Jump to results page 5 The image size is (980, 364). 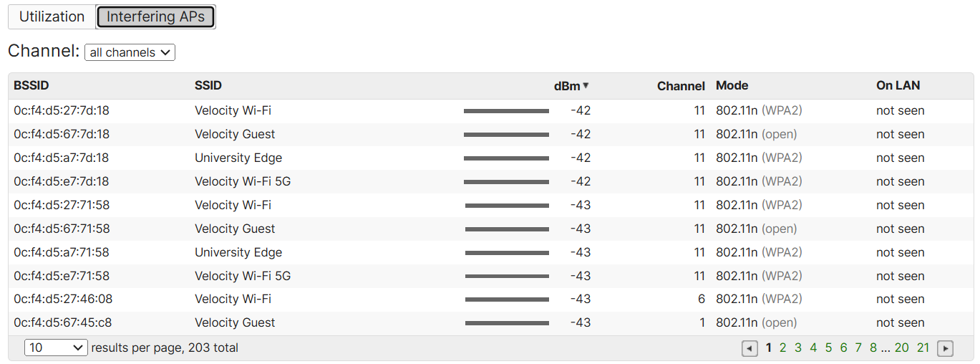point(828,348)
